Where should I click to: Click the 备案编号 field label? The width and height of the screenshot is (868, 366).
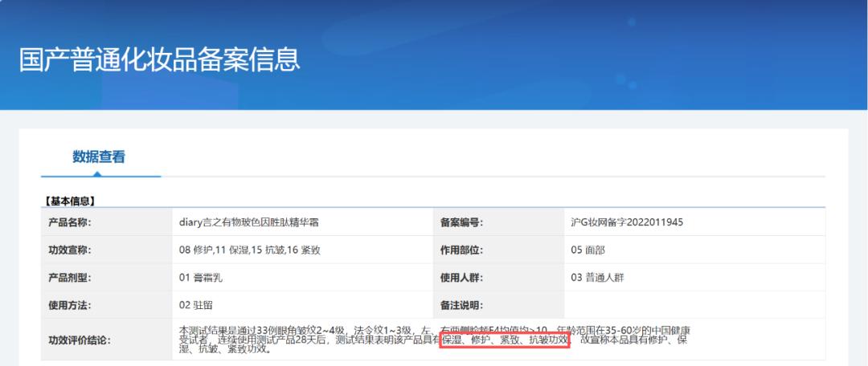461,222
